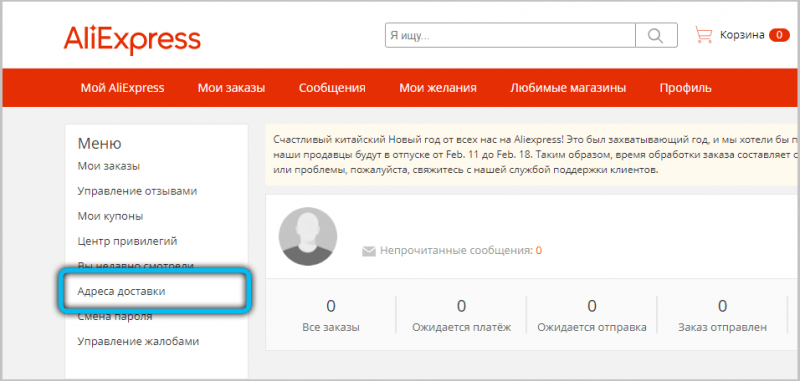The height and width of the screenshot is (381, 800).
Task: Click the profile avatar picture
Action: 308,236
